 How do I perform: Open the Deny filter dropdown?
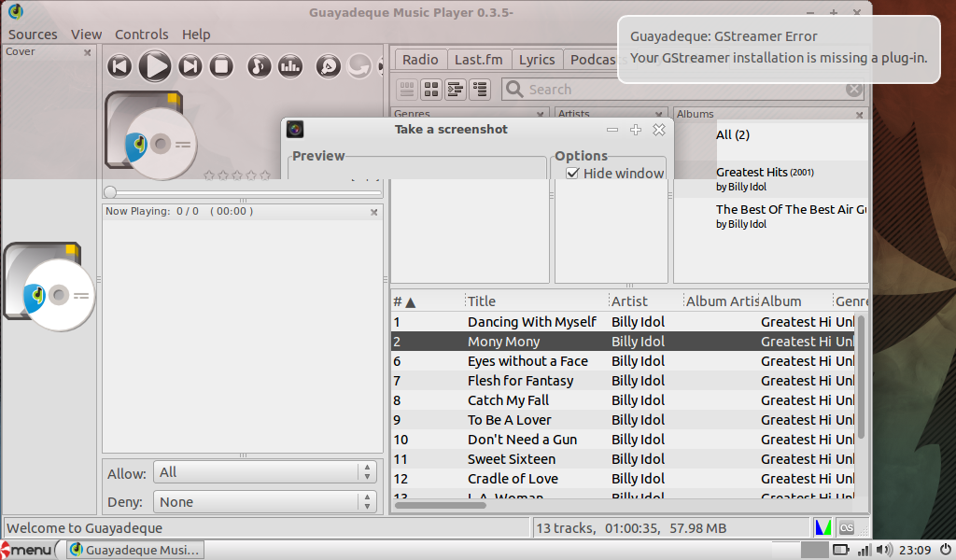pos(265,501)
